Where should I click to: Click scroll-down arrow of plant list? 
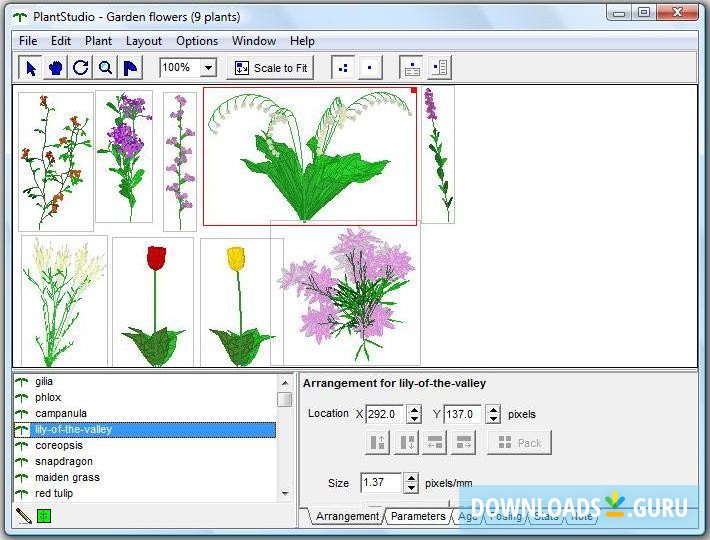[x=285, y=493]
